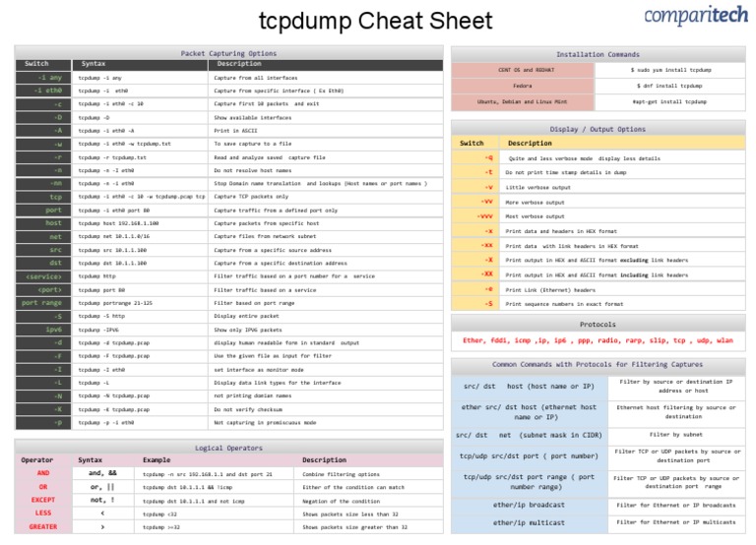This screenshot has height=545, width=756.
Task: Select the -vvv switch cell
Action: (475, 216)
